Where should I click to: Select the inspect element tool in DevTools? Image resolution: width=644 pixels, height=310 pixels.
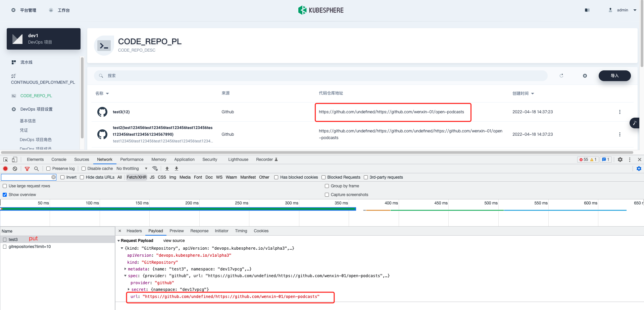coord(5,160)
